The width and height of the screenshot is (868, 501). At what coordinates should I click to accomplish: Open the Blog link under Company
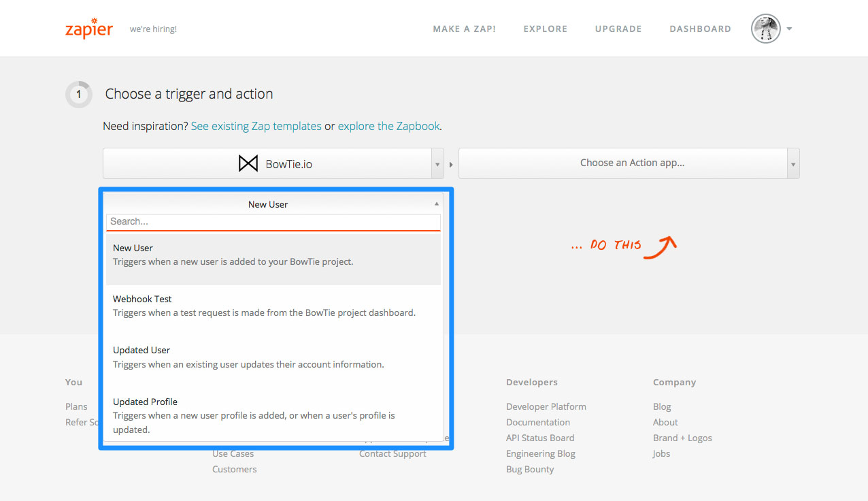[x=662, y=406]
